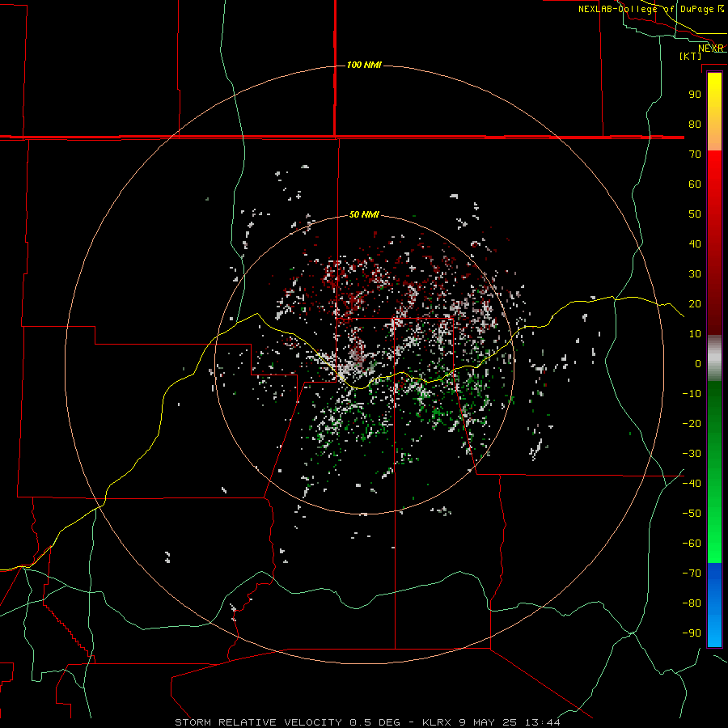Screen dimensions: 728x728
Task: Select the 80 value on the velocity scale
Action: [695, 125]
